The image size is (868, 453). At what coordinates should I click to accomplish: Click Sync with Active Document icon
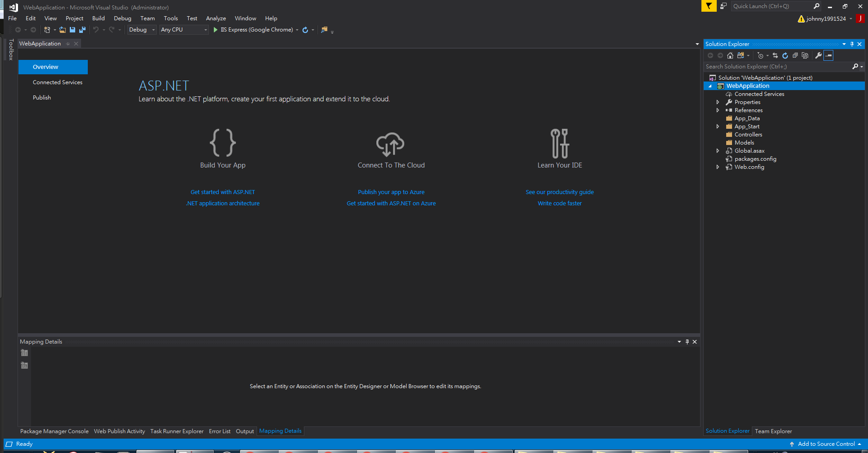point(775,55)
